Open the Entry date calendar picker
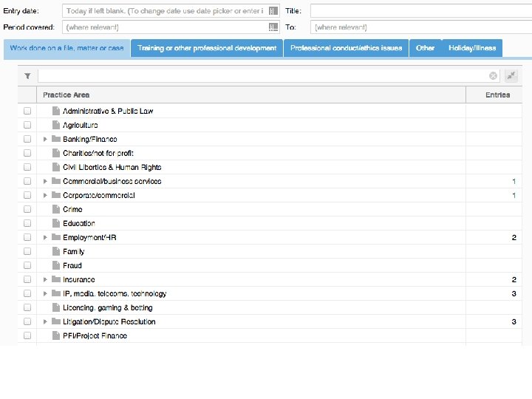This screenshot has width=532, height=399. (x=273, y=11)
